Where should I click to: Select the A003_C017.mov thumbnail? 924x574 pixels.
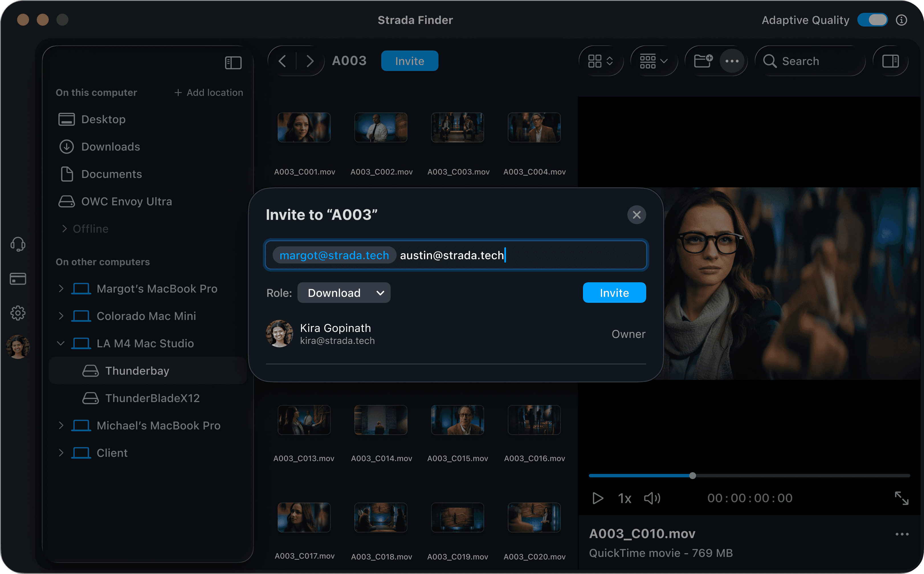click(304, 518)
